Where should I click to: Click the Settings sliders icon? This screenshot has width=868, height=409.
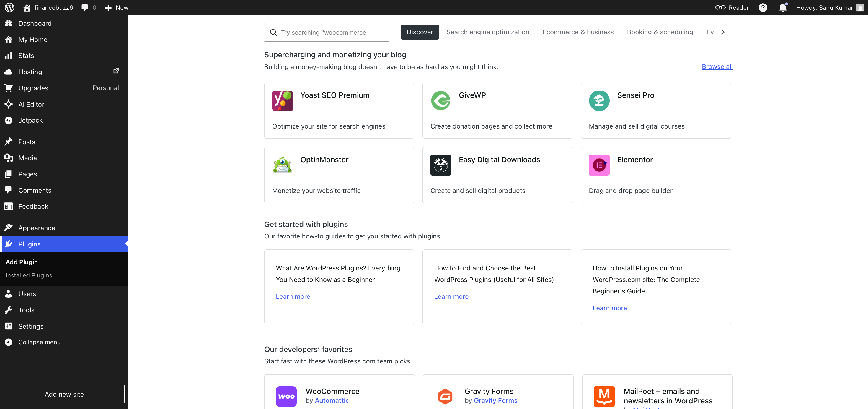(x=9, y=326)
